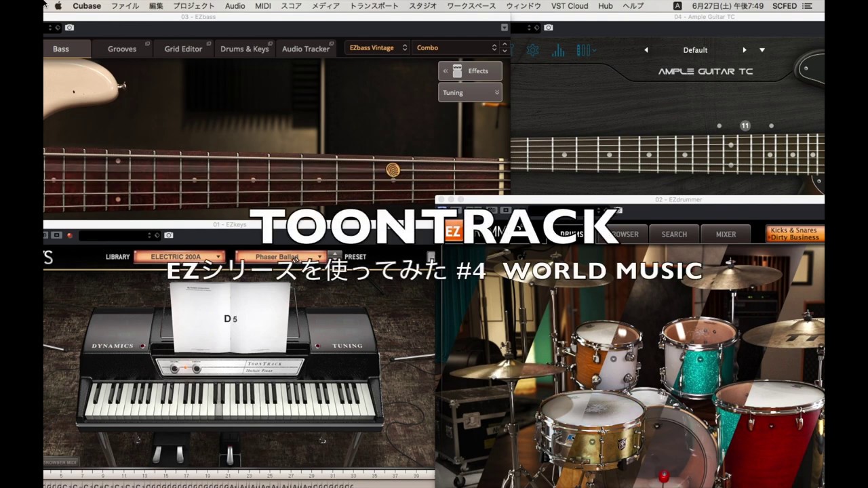Open Kicks & Snares Dirty Business dropdown
Screen dimensions: 868x488
(795, 234)
